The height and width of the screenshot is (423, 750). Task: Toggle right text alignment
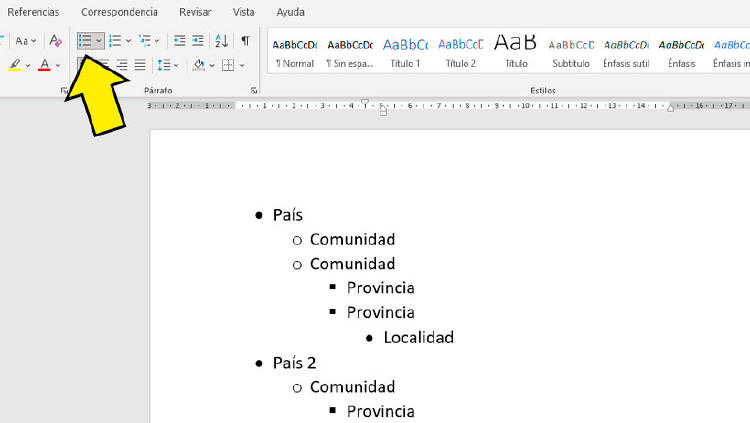click(122, 65)
